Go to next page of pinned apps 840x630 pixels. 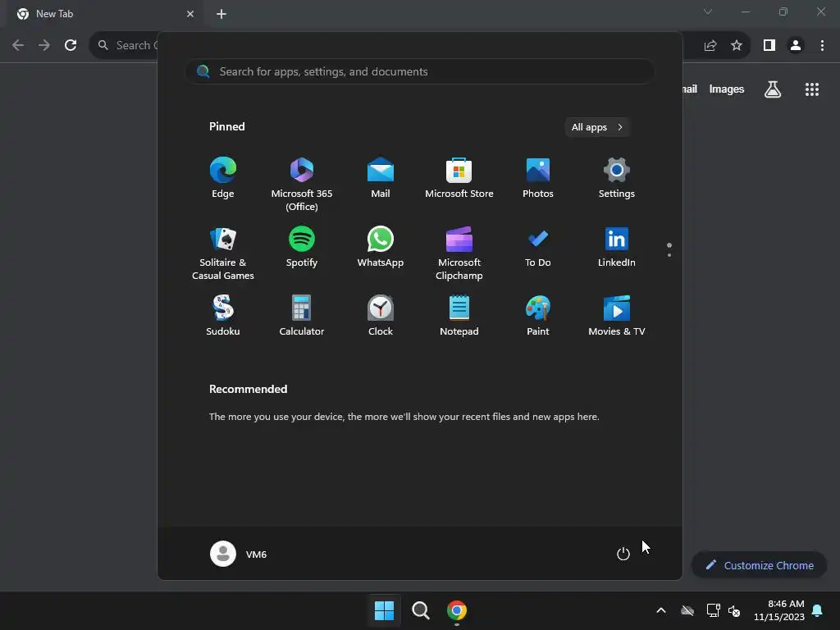(669, 255)
